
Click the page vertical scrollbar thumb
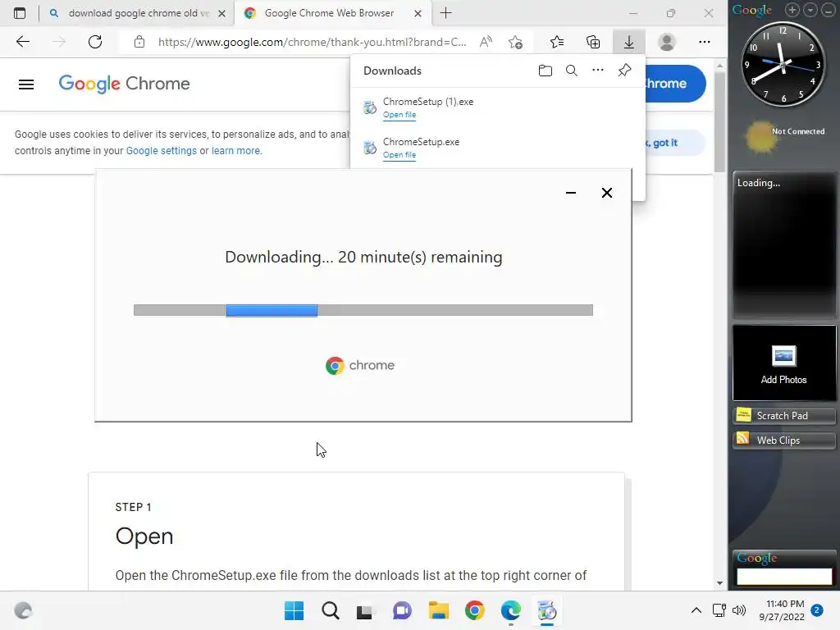(719, 122)
